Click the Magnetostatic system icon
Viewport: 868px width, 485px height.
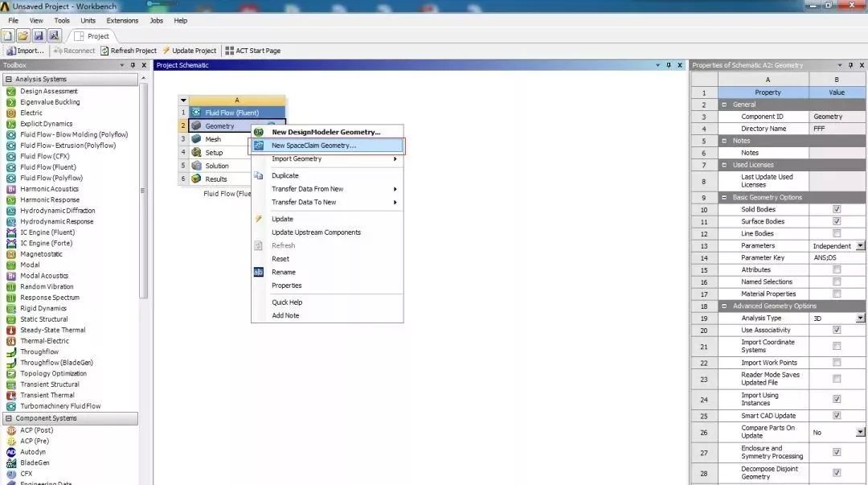pos(11,254)
